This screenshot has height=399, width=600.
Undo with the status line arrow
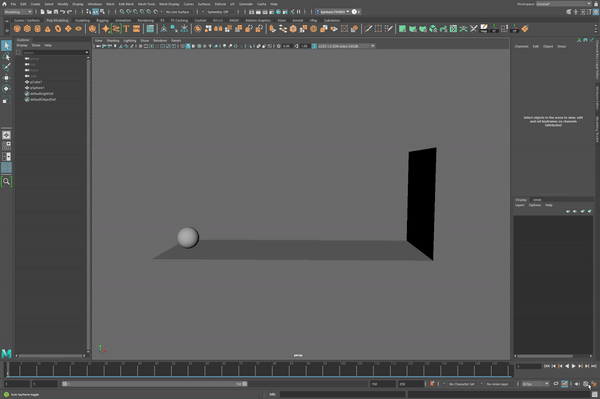pyautogui.click(x=62, y=12)
